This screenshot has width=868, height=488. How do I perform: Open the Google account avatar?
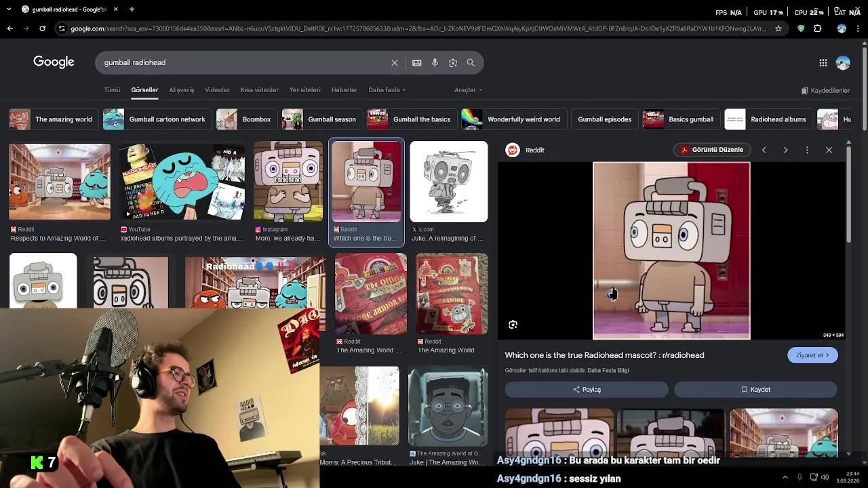(843, 62)
